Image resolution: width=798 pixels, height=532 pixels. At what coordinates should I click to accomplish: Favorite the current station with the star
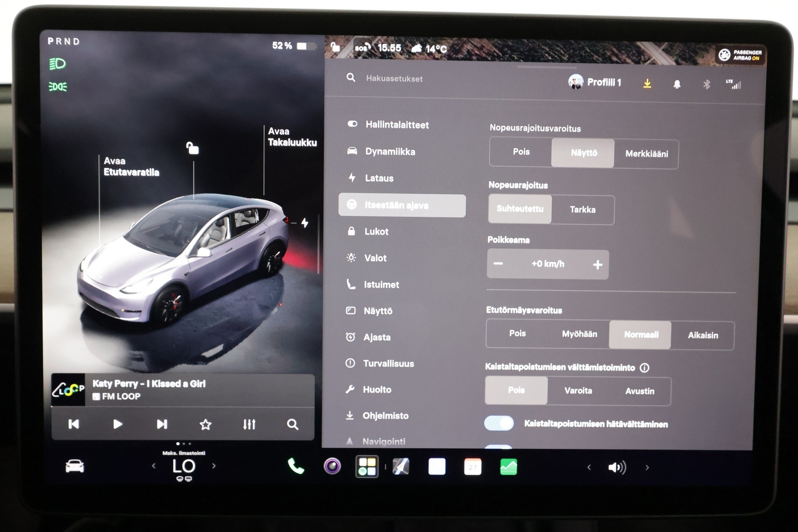pyautogui.click(x=205, y=424)
